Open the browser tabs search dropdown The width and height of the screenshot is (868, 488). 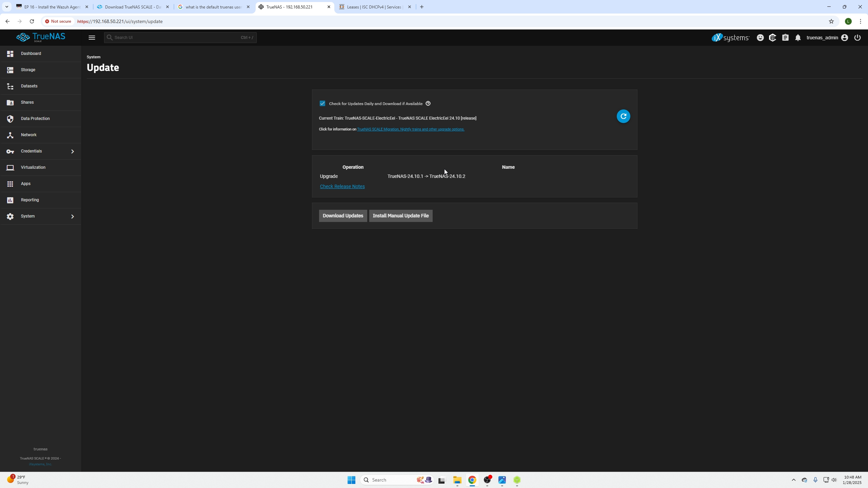coord(6,6)
